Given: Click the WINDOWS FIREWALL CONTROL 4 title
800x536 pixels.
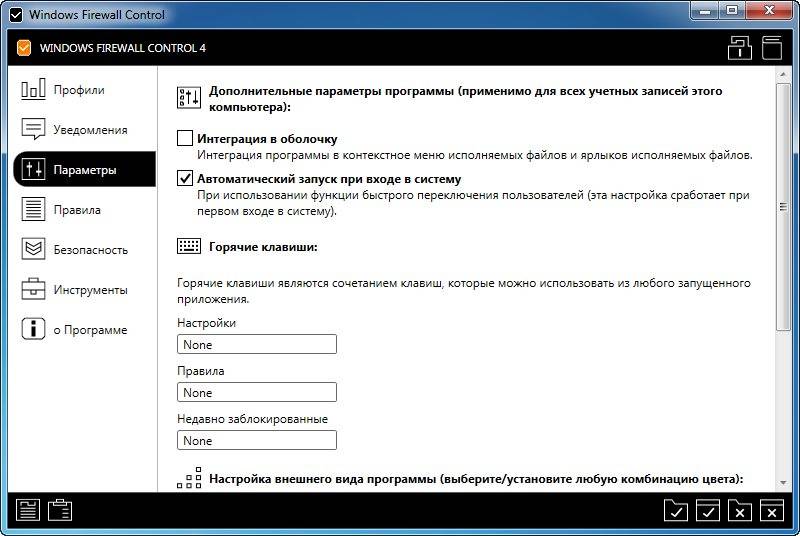Looking at the screenshot, I should point(123,48).
